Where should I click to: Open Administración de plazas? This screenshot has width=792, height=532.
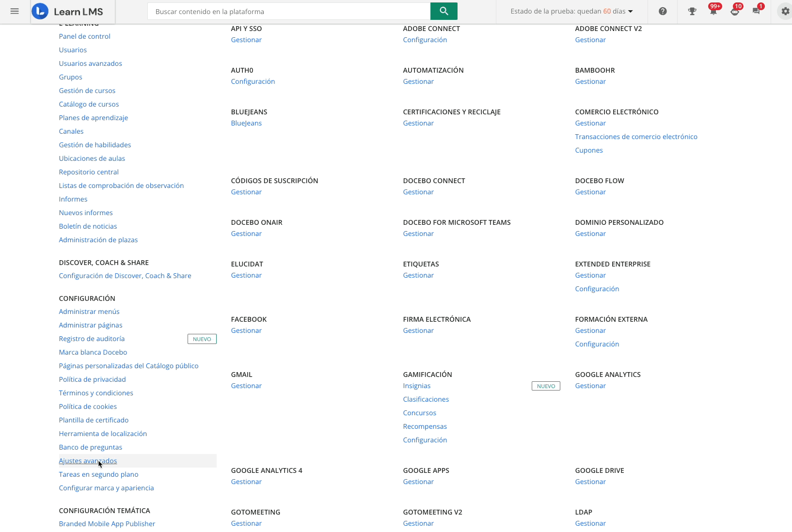click(98, 240)
